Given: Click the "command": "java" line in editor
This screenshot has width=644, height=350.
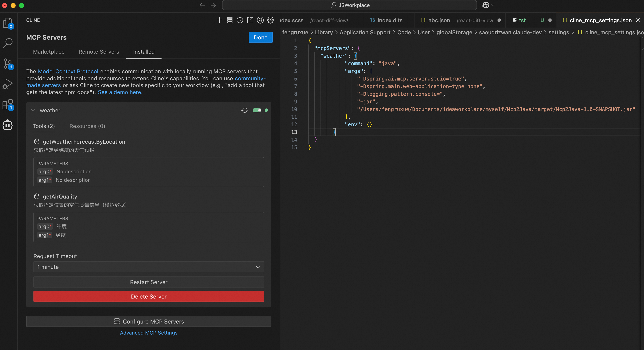Looking at the screenshot, I should pos(372,63).
